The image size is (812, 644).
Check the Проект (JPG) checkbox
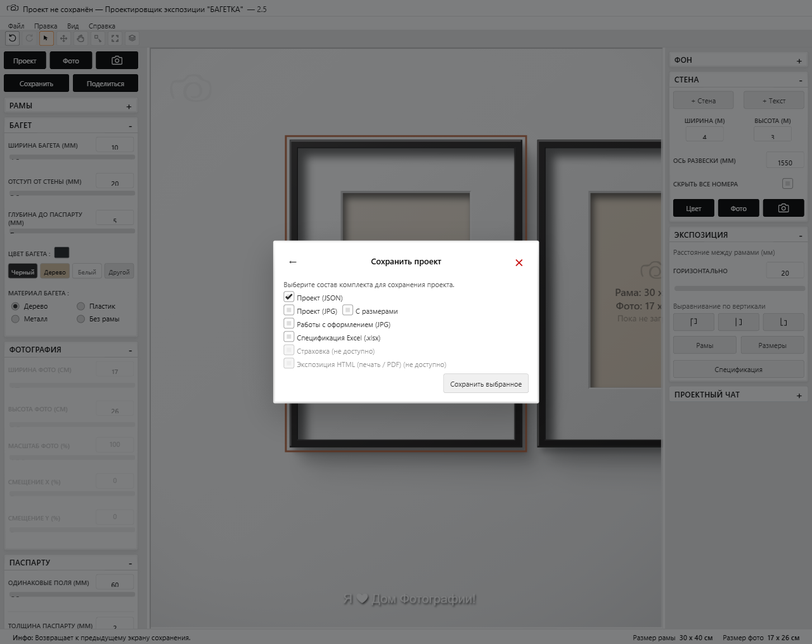288,310
